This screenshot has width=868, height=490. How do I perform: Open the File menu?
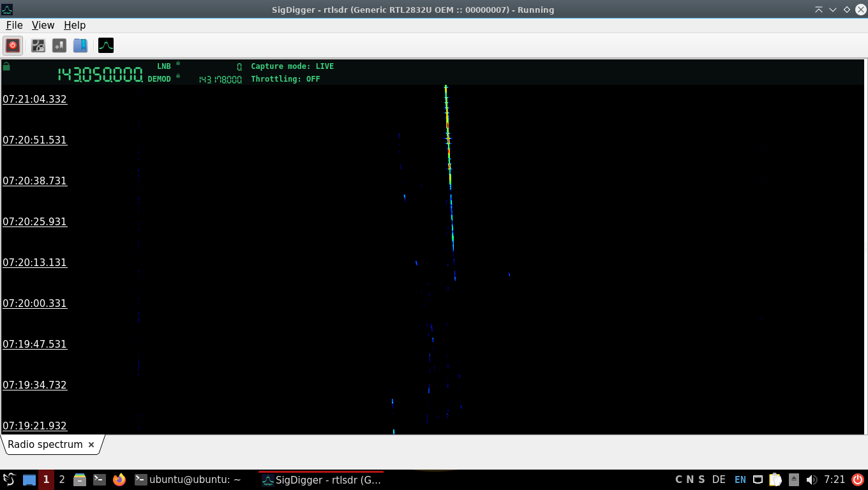[x=14, y=25]
